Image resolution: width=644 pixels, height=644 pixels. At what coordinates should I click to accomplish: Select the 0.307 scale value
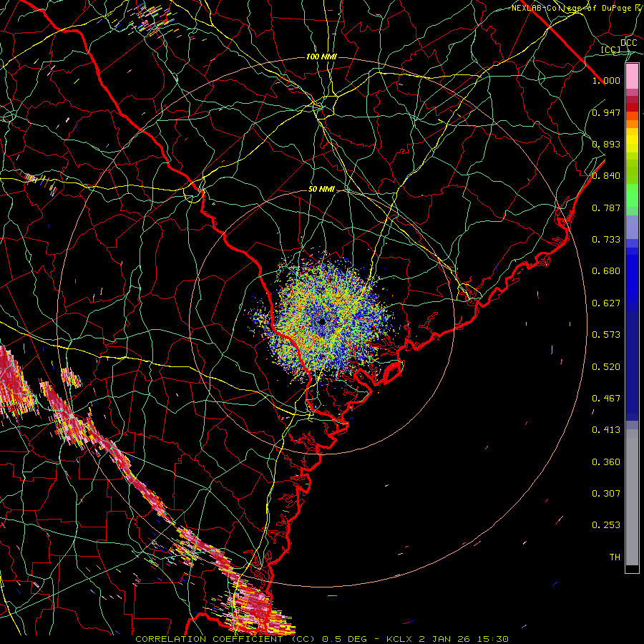pyautogui.click(x=606, y=494)
